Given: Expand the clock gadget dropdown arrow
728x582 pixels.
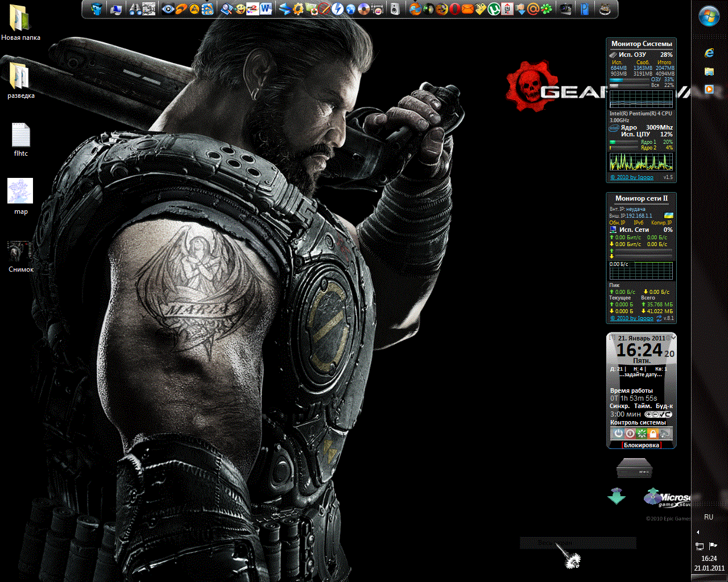Looking at the screenshot, I should (x=673, y=337).
